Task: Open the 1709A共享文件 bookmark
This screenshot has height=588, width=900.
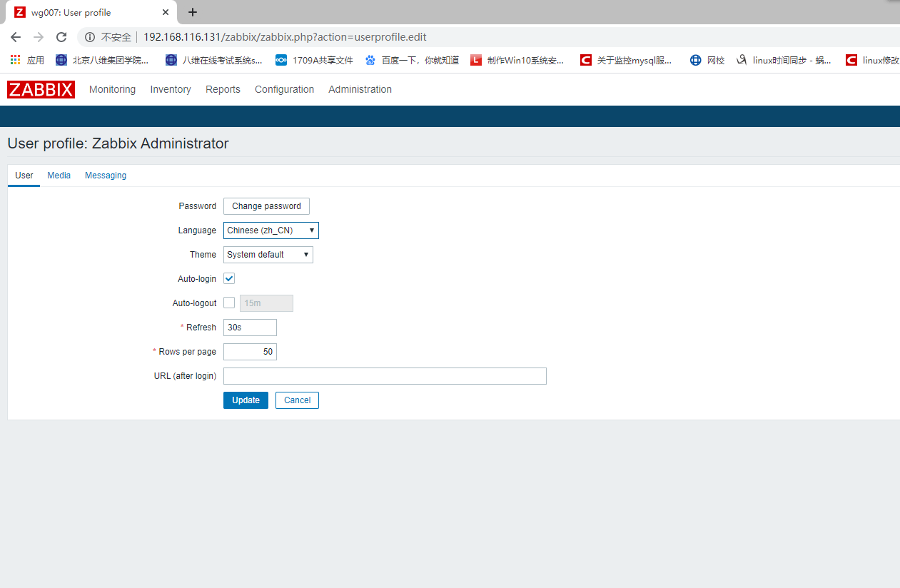Action: click(x=314, y=61)
